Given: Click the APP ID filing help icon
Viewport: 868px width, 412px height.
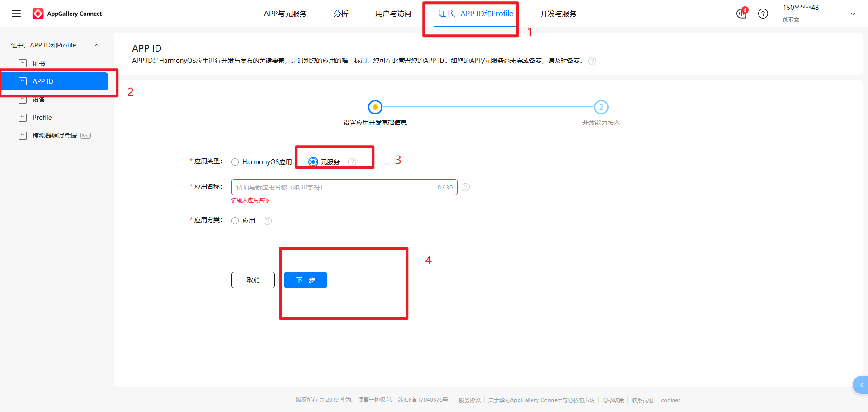Looking at the screenshot, I should pyautogui.click(x=592, y=61).
